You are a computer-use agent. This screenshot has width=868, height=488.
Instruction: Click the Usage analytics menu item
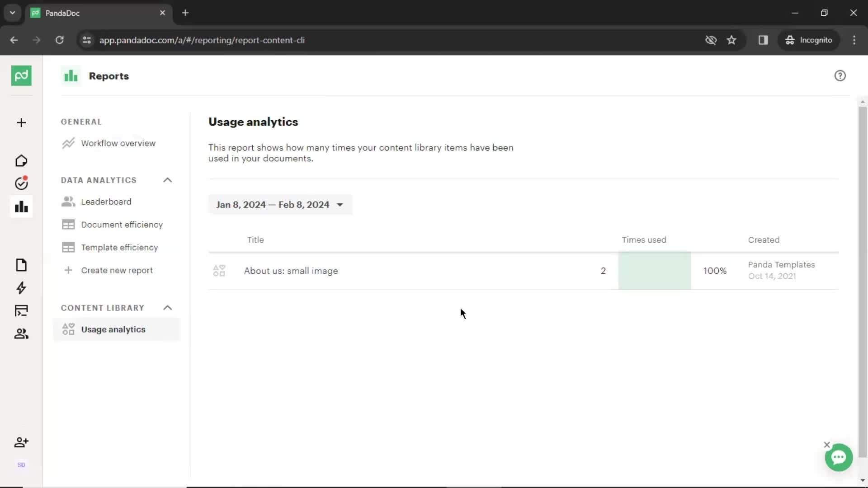[113, 329]
